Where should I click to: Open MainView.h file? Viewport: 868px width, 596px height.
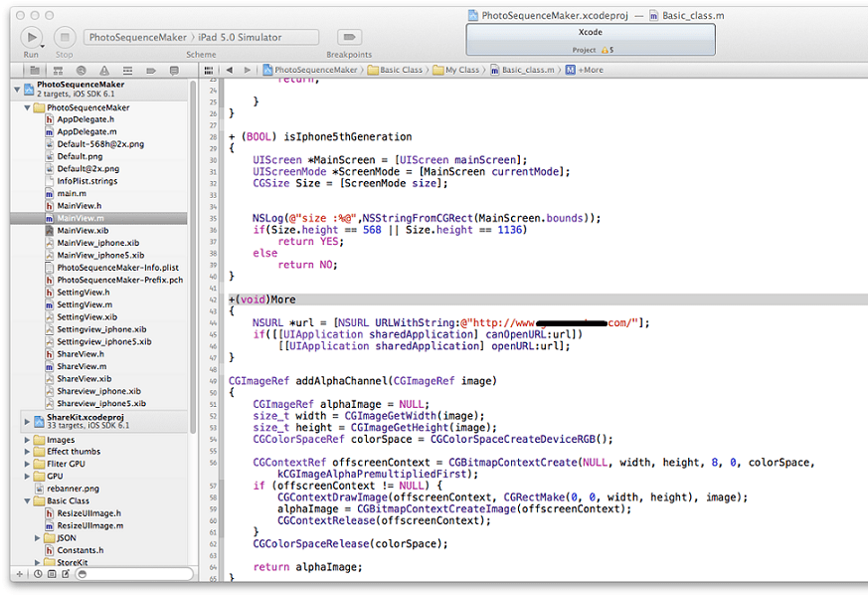[x=80, y=206]
